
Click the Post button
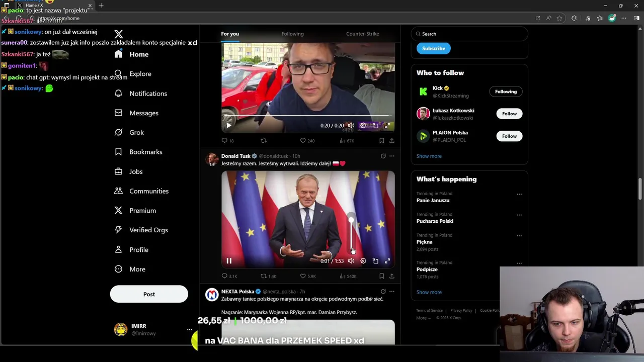click(x=149, y=294)
